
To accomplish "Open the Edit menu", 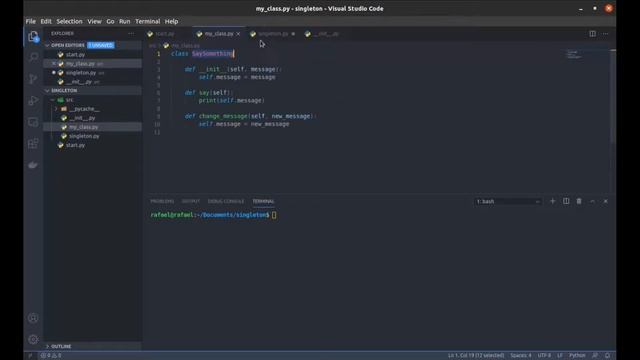I will point(46,21).
